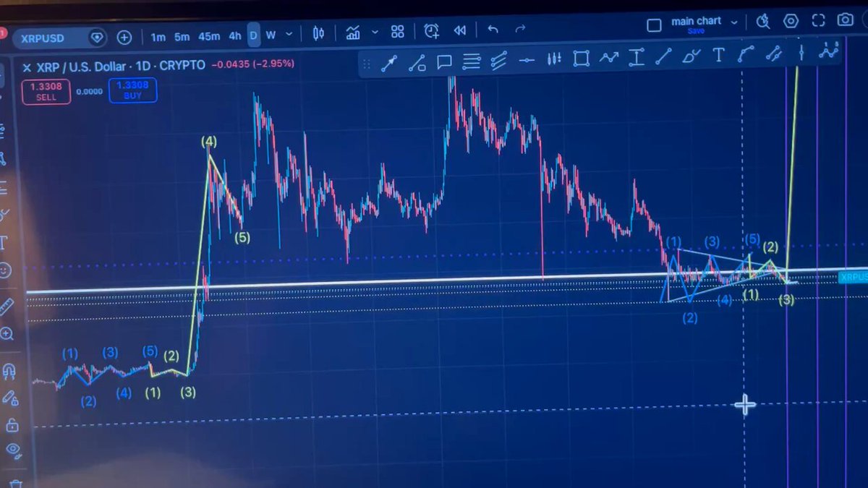
Task: Click the SELL 1.3308 button
Action: coord(46,92)
